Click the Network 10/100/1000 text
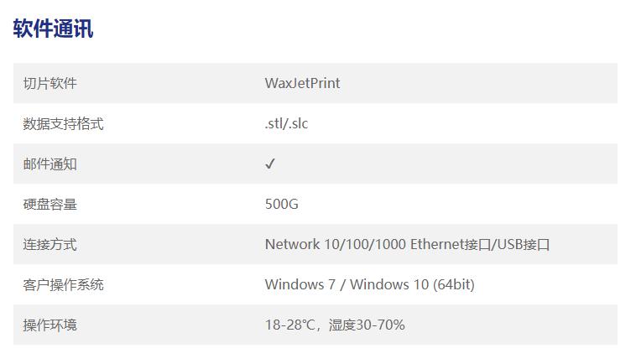Viewport: 636px width, 364px height. click(335, 244)
